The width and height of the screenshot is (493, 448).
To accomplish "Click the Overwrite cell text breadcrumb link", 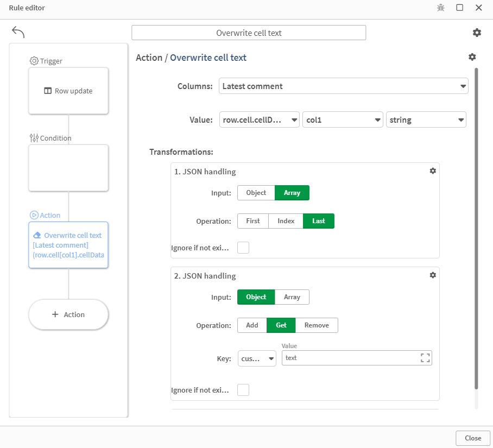I will tap(208, 58).
